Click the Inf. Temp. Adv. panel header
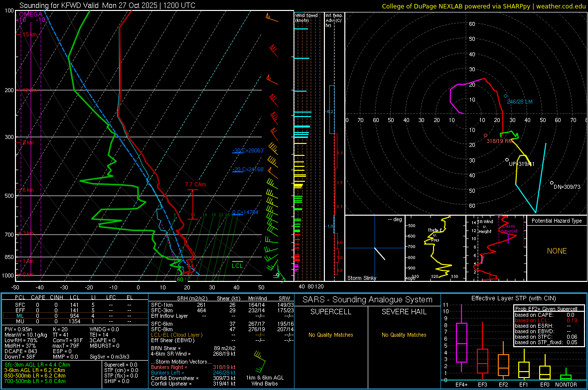Screen dimensions: 588x390 [x=334, y=20]
